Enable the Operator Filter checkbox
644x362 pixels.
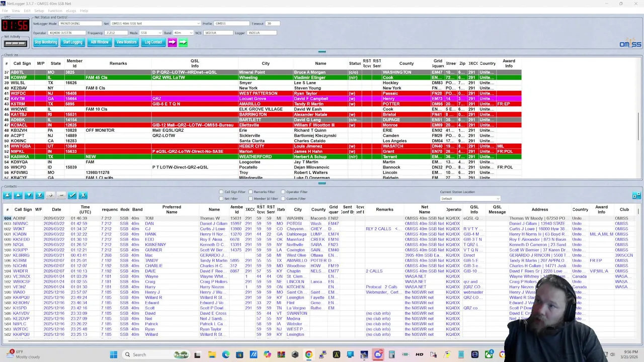pos(283,192)
